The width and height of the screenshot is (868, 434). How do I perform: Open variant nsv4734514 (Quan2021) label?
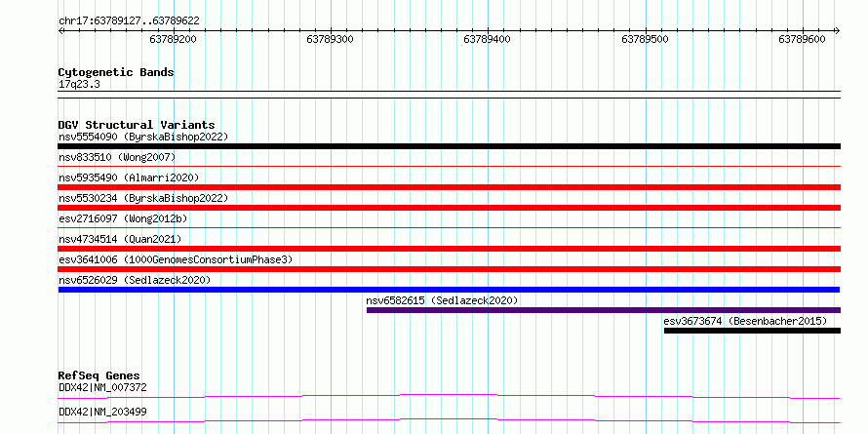coord(120,239)
